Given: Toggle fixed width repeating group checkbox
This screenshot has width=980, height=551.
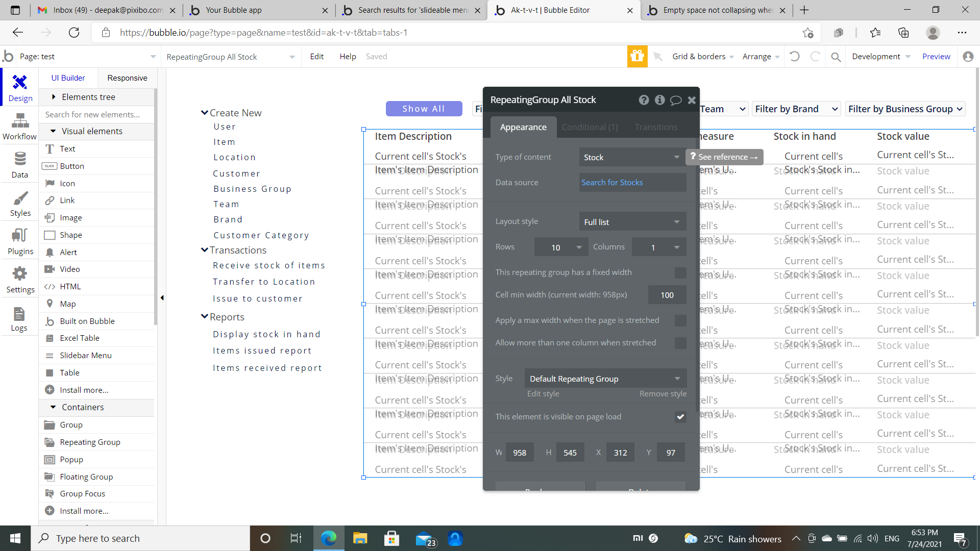Looking at the screenshot, I should tap(680, 272).
